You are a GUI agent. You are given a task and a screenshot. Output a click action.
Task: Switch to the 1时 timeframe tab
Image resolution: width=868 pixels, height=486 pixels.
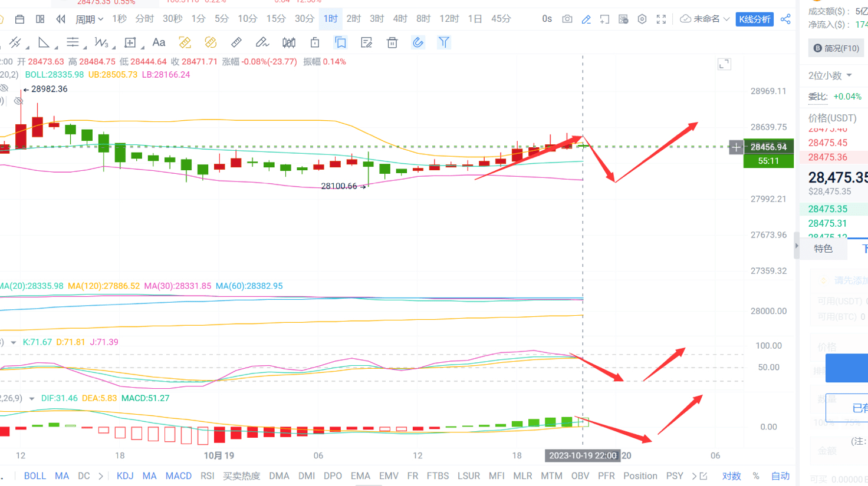(330, 18)
